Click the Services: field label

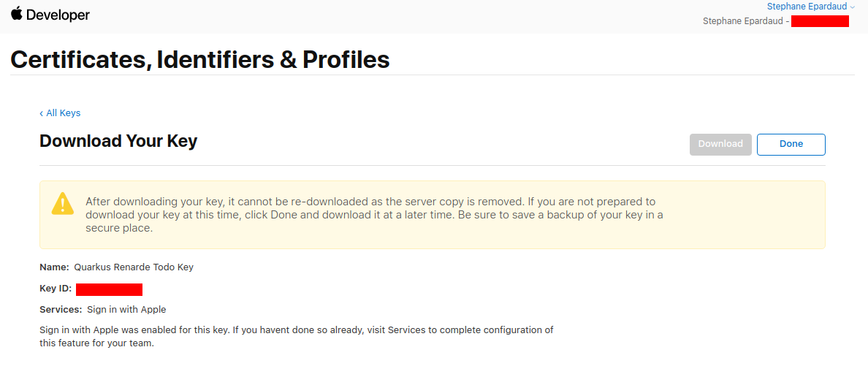pyautogui.click(x=61, y=310)
